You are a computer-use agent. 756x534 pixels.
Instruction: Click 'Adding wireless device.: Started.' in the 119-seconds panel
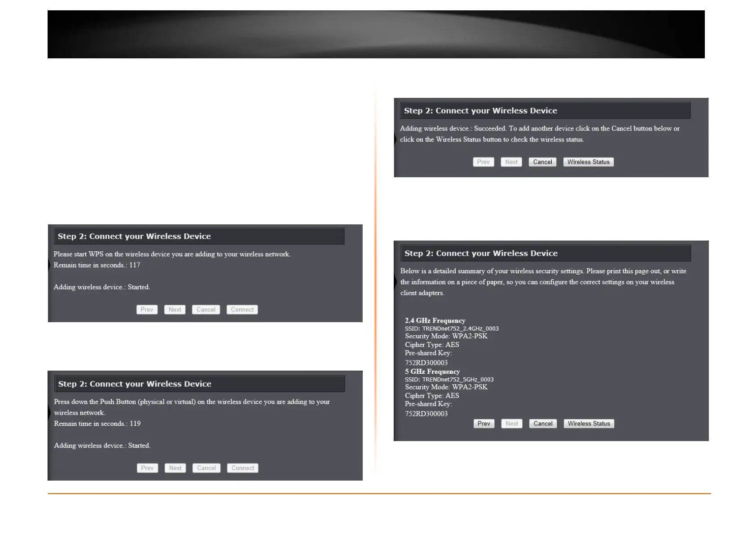pos(102,446)
